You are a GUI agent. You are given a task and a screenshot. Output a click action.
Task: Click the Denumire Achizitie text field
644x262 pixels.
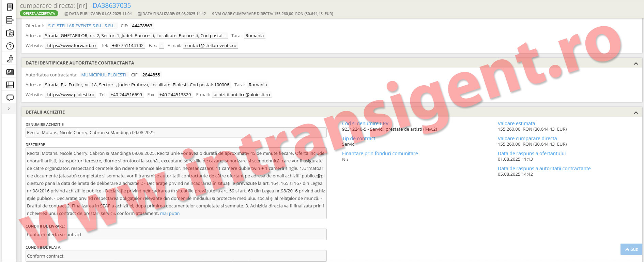coord(176,133)
